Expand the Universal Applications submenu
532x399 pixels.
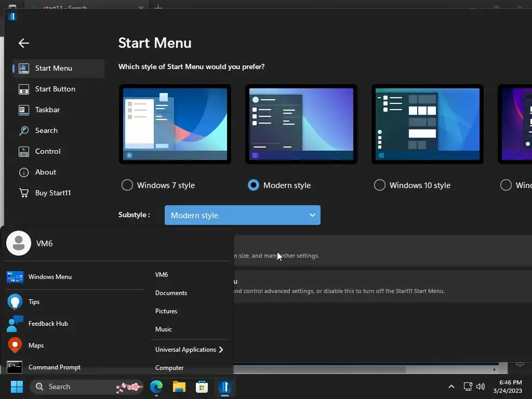point(189,350)
